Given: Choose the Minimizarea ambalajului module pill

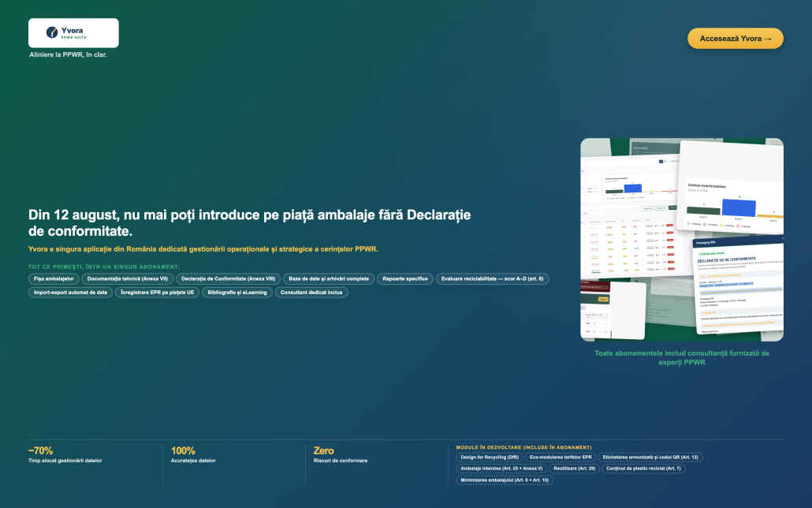Looking at the screenshot, I should click(x=505, y=480).
